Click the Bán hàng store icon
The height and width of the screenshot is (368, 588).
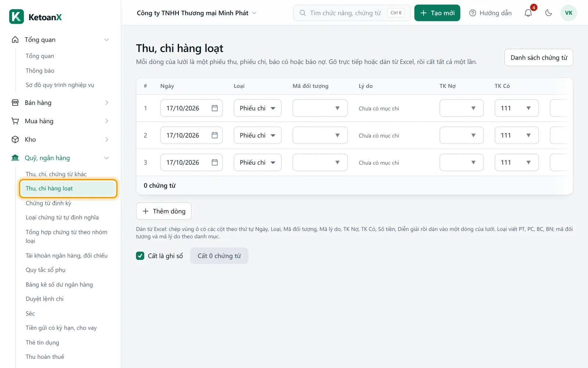15,103
